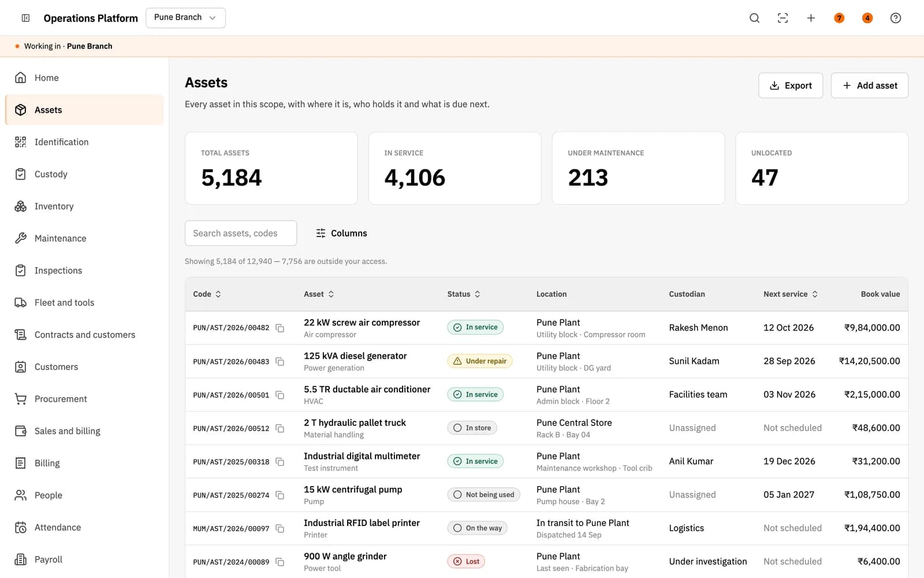Open the notification badge showing 4
This screenshot has height=578, width=924.
[x=867, y=18]
